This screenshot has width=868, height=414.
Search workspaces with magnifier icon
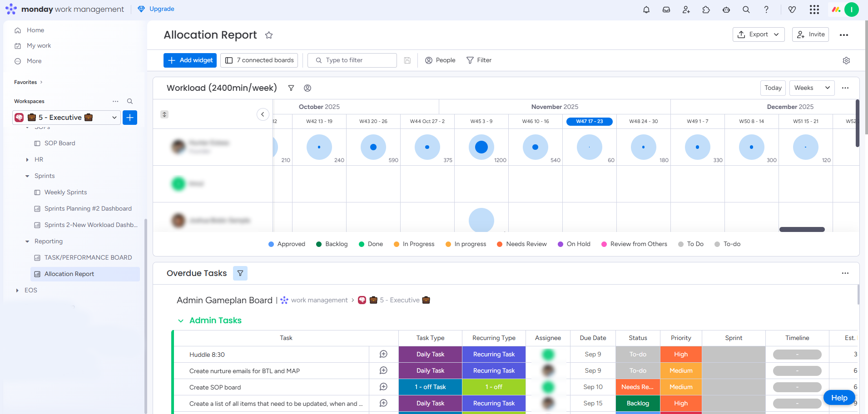tap(130, 101)
